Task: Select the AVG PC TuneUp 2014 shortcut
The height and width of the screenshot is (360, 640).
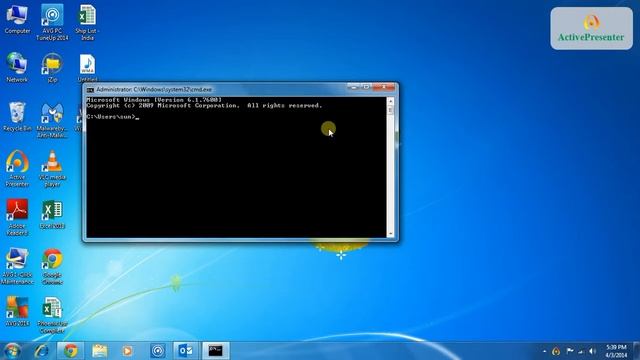Action: coord(52,22)
